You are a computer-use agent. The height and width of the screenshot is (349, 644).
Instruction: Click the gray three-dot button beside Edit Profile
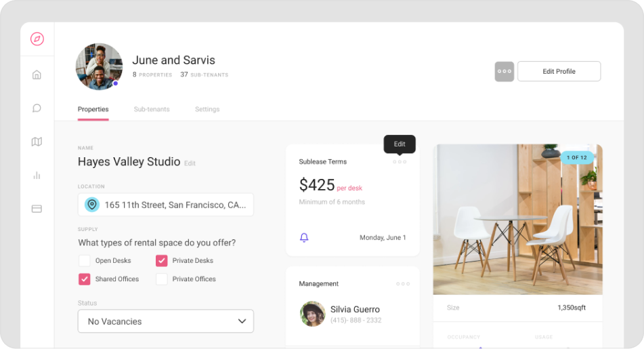click(505, 72)
